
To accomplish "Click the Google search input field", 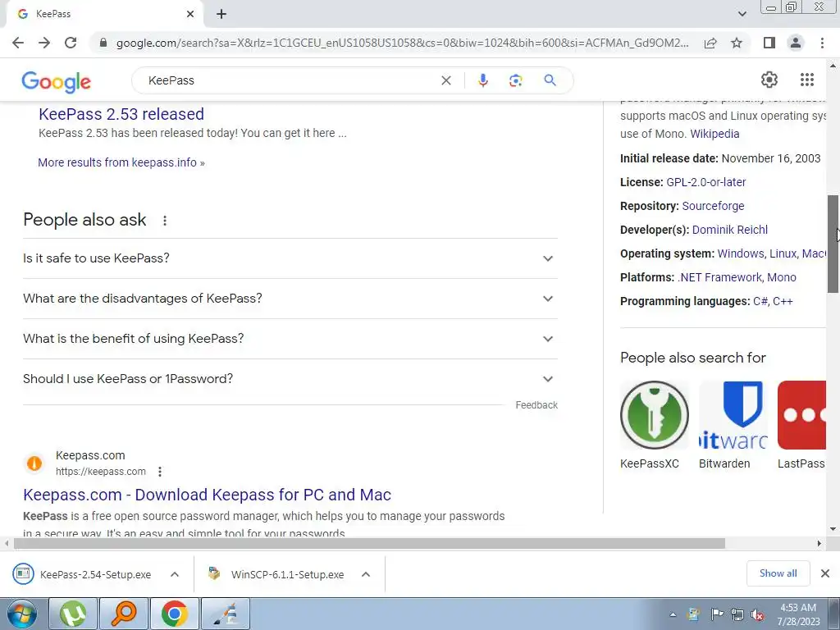I will (290, 80).
